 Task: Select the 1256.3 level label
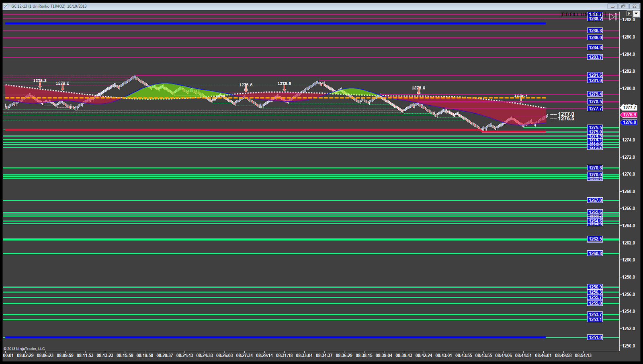click(595, 292)
